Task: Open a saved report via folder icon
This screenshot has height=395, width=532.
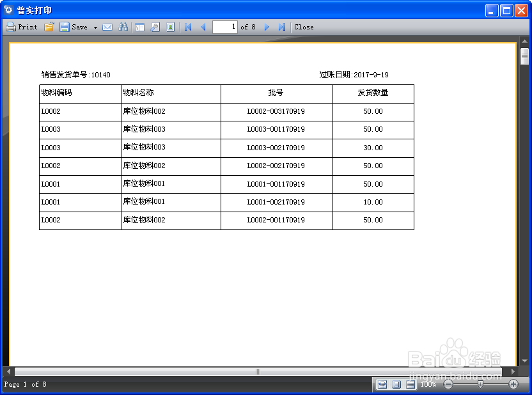Action: 49,27
